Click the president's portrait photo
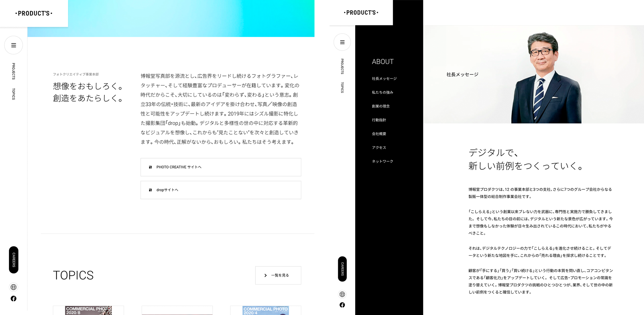 tap(546, 78)
